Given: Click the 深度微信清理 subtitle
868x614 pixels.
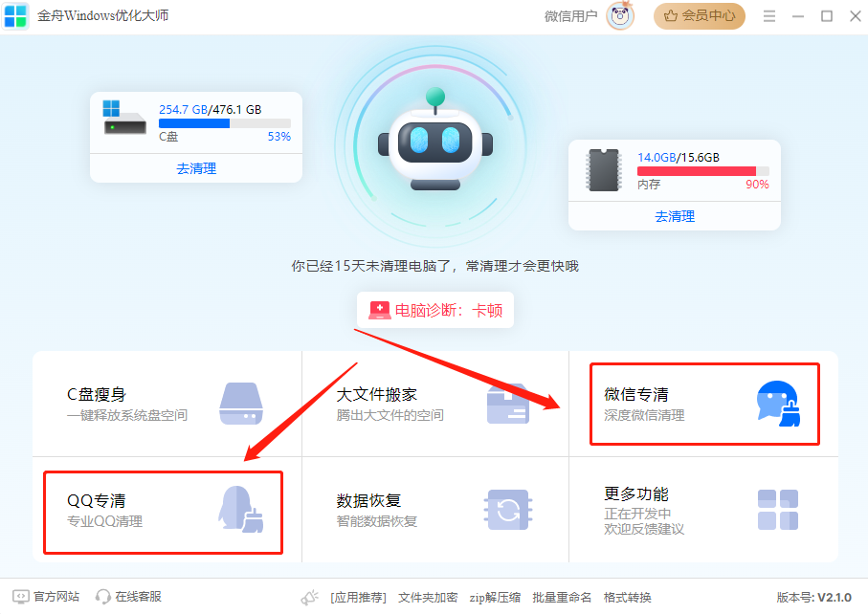Looking at the screenshot, I should (x=644, y=415).
